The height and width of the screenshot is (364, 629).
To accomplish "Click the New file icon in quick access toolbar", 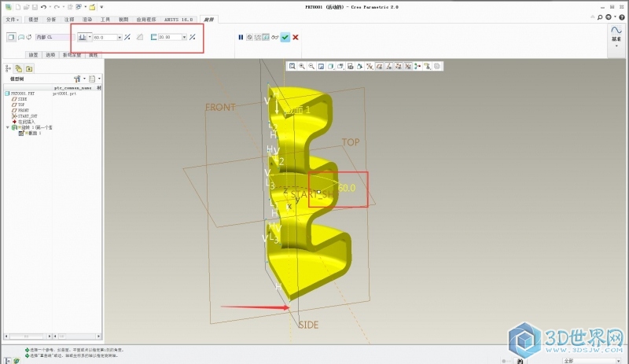I will point(17,7).
